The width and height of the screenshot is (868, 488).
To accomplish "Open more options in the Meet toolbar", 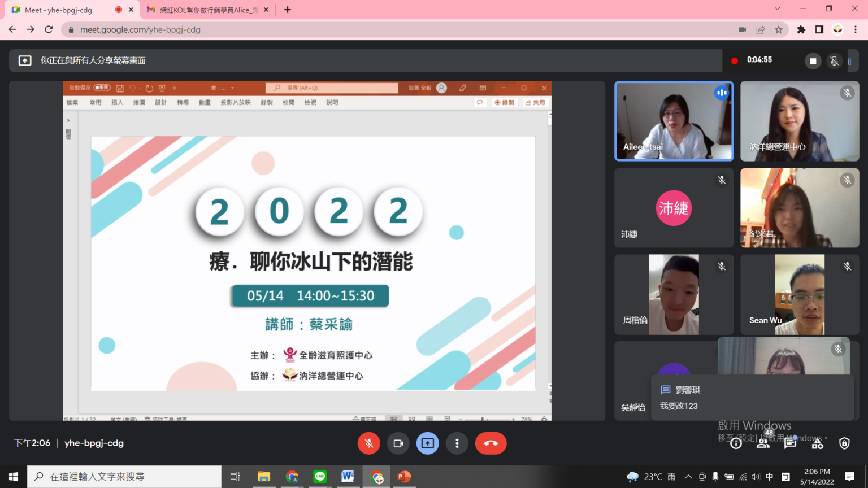I will [457, 443].
